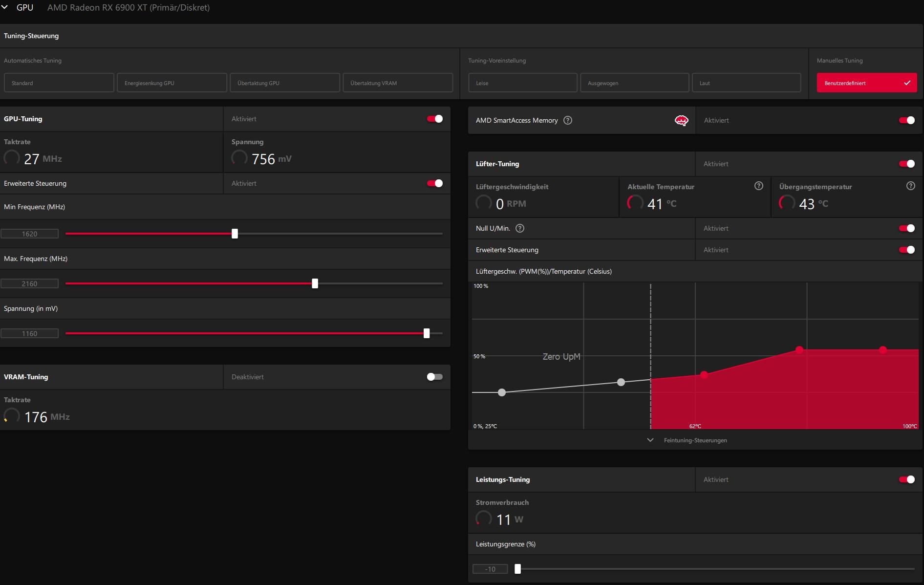Screen dimensions: 924x585
Task: Click the Tuning-Steuerung header text
Action: tap(31, 36)
